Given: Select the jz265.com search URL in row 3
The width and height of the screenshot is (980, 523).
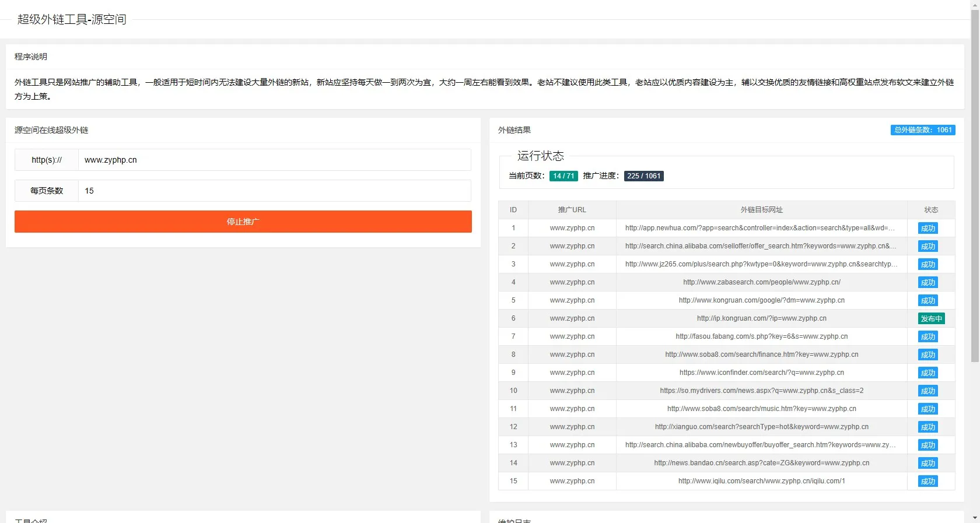Looking at the screenshot, I should [x=761, y=264].
